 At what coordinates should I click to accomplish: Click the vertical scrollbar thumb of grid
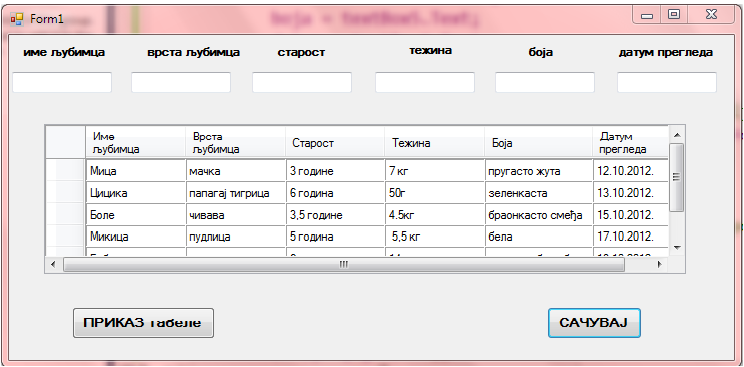677,177
